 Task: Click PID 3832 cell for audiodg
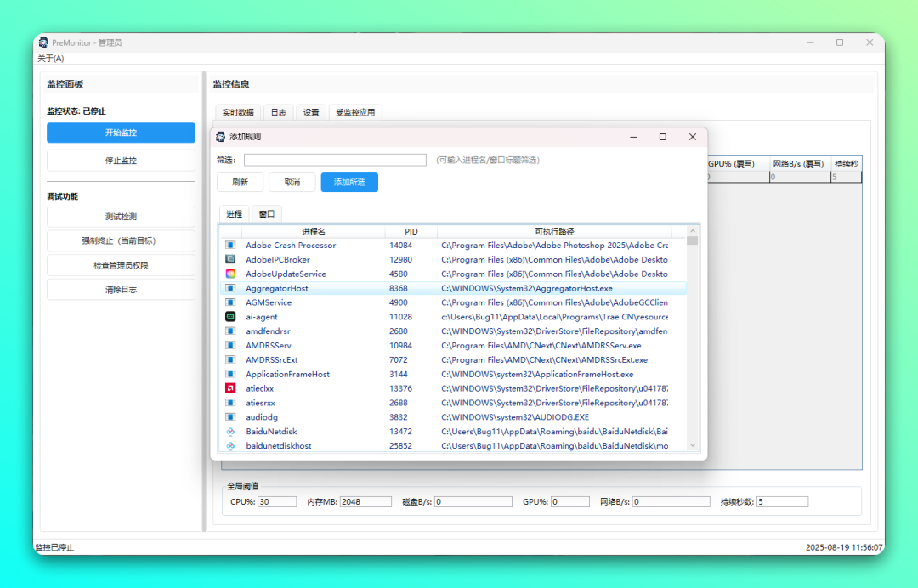tap(399, 417)
